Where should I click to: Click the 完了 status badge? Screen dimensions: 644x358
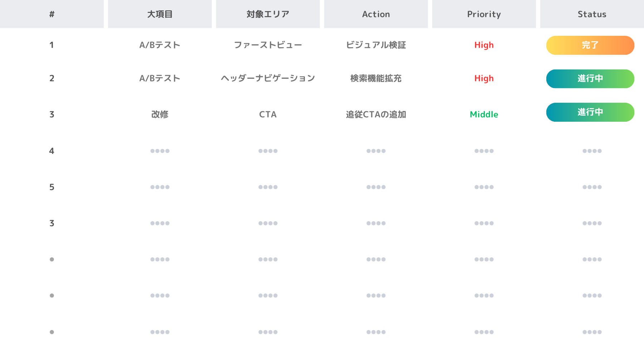pos(590,45)
